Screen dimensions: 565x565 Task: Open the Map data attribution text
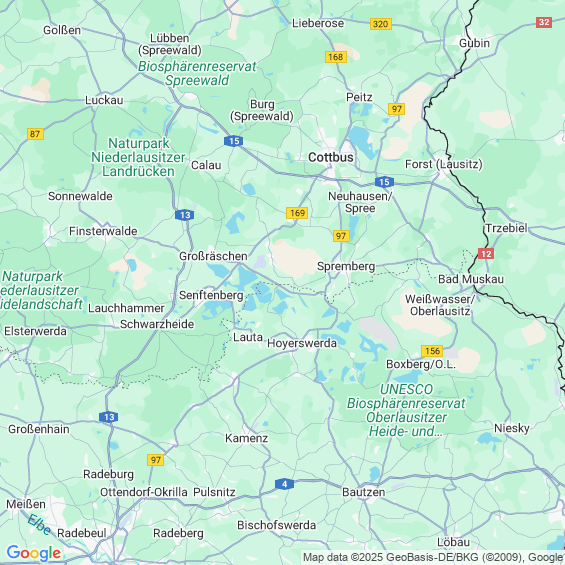(433, 557)
